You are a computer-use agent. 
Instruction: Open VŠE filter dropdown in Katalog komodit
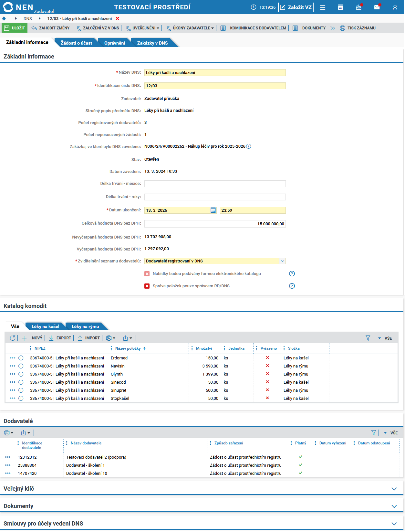coord(385,338)
